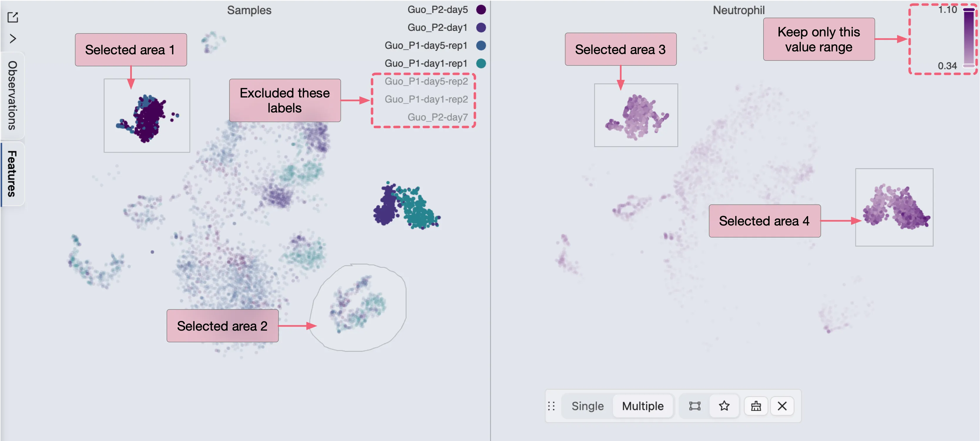The width and height of the screenshot is (980, 441).
Task: Expand the sidebar with the chevron arrow
Action: point(13,39)
